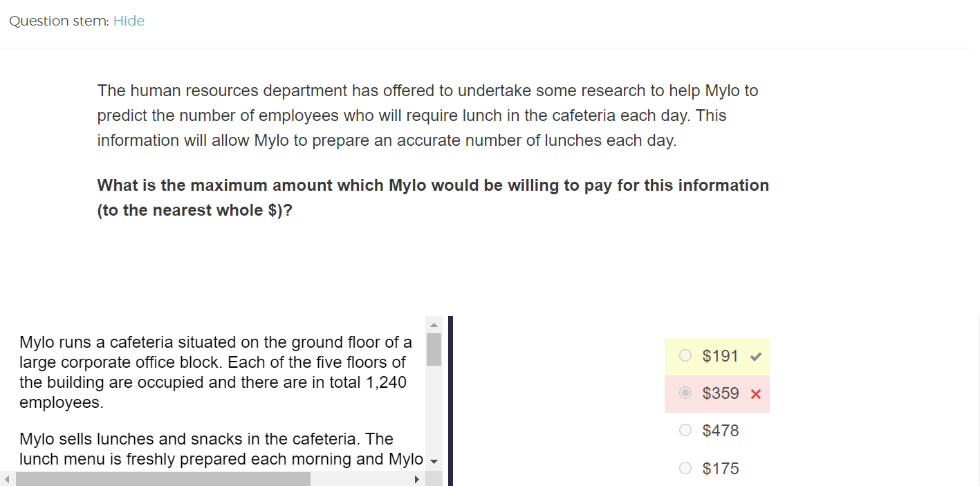Screen dimensions: 980x486
Task: Click the Hide link beside Question stem
Action: pos(129,21)
